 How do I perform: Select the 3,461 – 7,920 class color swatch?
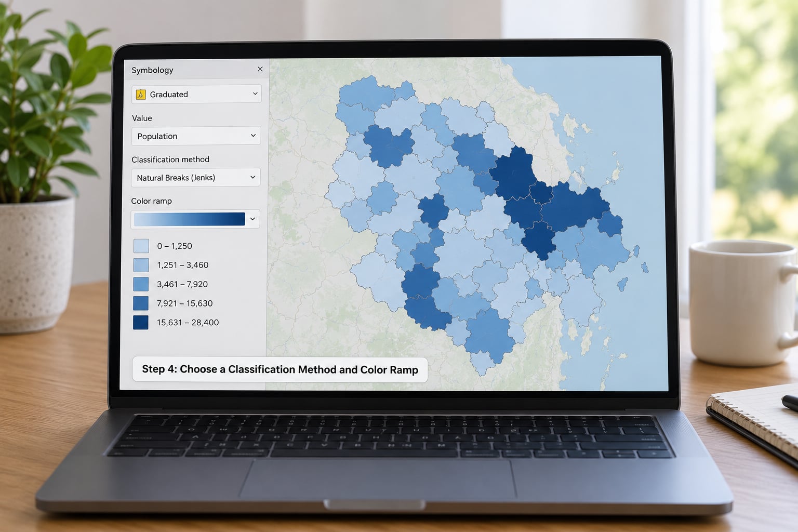(141, 284)
